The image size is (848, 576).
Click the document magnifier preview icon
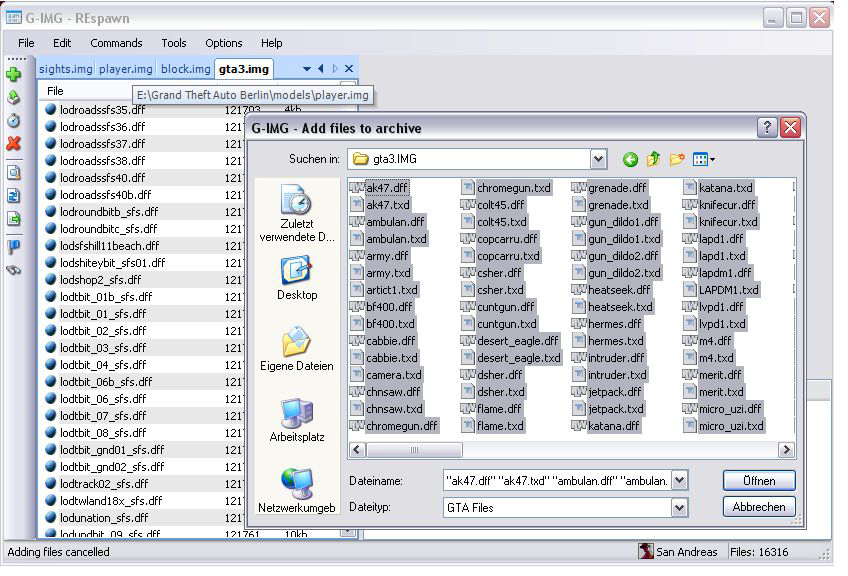pos(14,173)
